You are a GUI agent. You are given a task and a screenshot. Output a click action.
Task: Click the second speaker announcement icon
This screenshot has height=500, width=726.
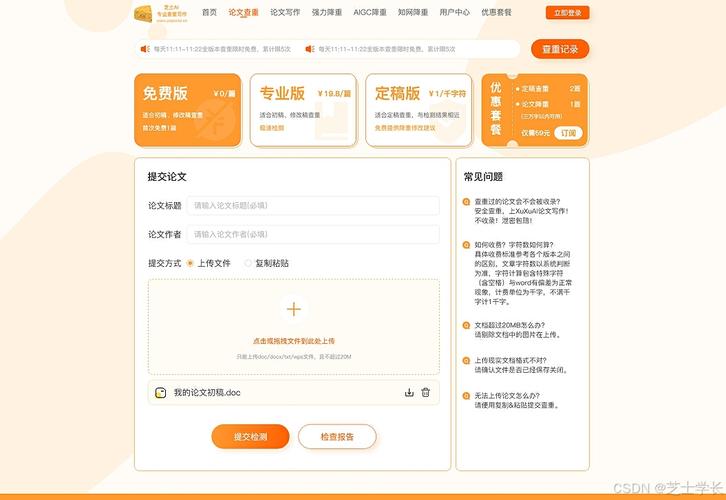pos(310,49)
